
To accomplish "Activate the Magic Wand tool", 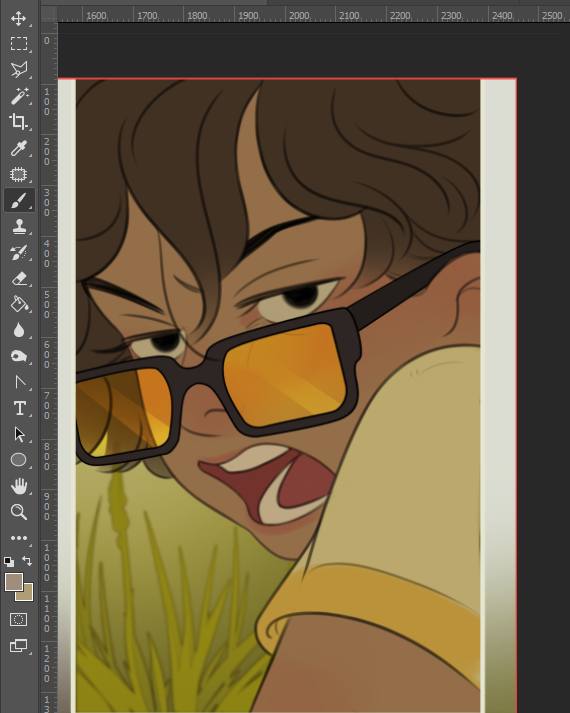I will [x=19, y=96].
